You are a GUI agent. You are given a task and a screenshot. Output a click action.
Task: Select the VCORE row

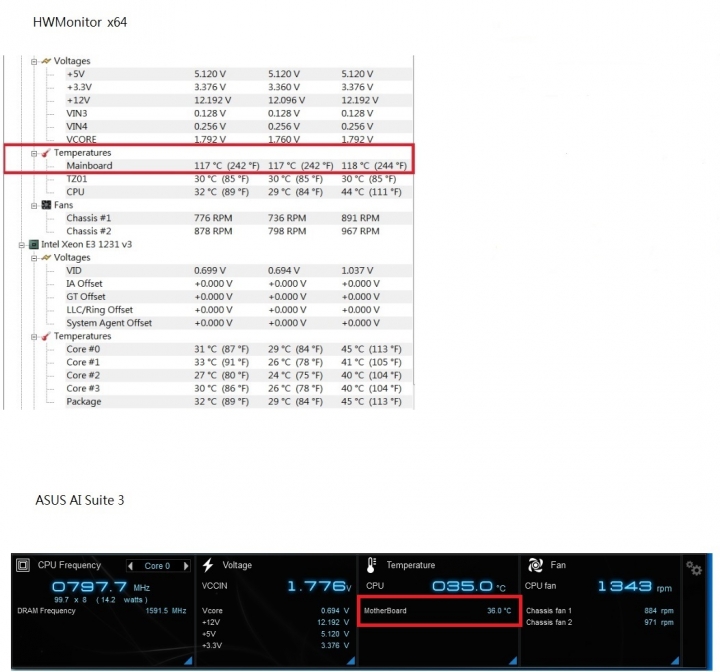pyautogui.click(x=239, y=139)
